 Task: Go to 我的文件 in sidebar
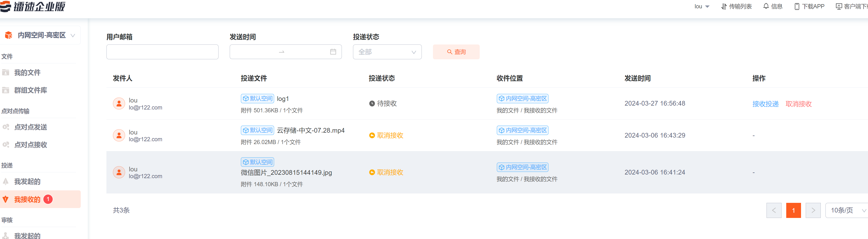pyautogui.click(x=27, y=73)
